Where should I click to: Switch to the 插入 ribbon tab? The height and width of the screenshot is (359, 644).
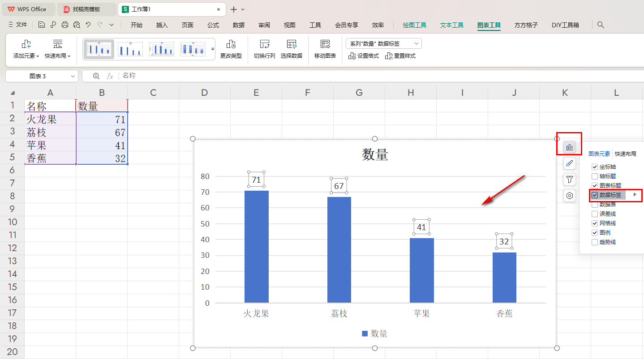click(162, 25)
